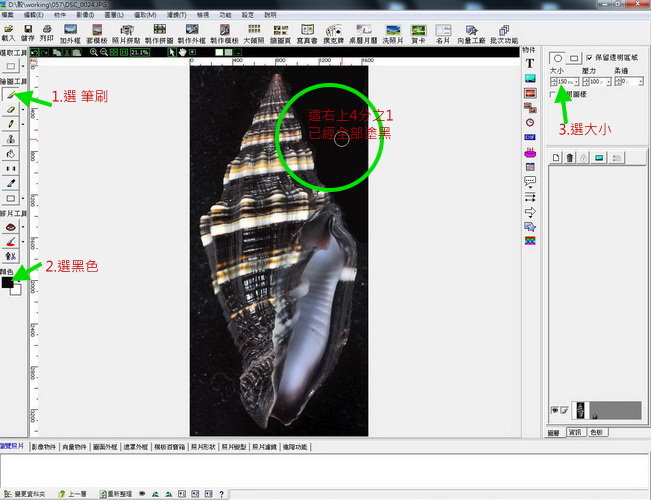Click the 加外框 button in toolbar

(x=70, y=32)
